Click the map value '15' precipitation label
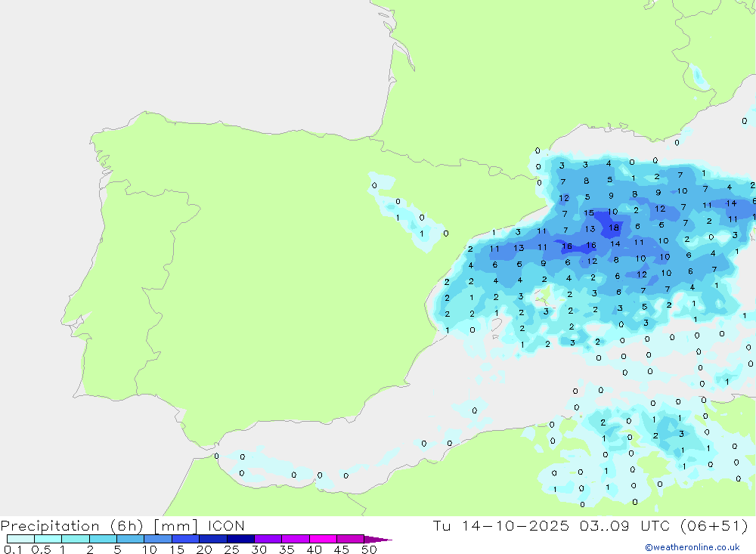The height and width of the screenshot is (554, 756). coord(588,212)
